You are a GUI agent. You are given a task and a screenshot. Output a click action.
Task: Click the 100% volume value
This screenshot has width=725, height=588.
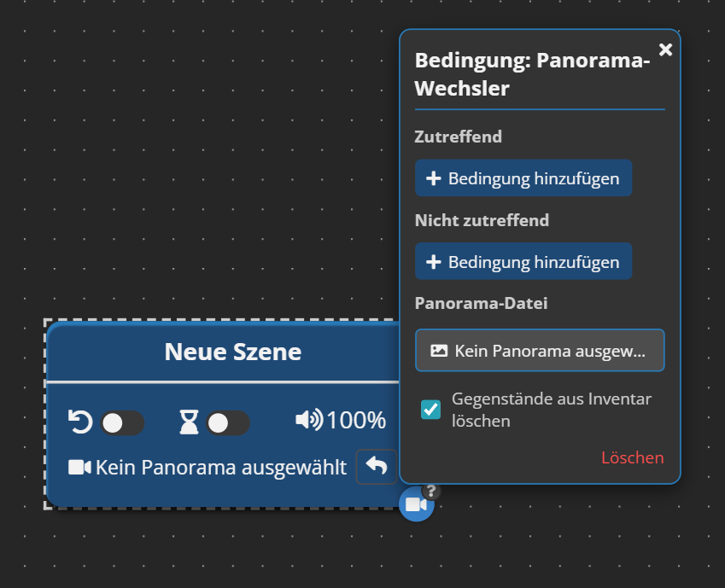[x=356, y=421]
